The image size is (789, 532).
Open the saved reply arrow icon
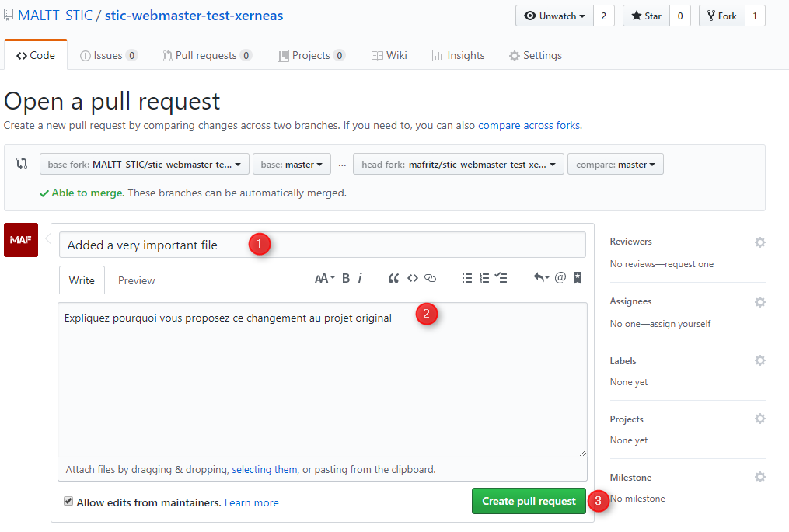click(x=542, y=277)
